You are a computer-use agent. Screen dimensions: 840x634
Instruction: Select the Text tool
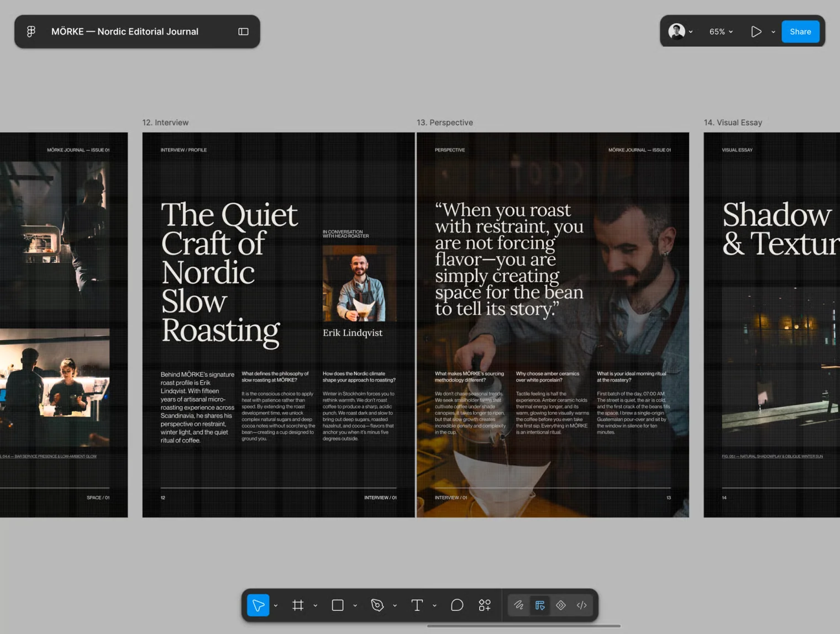tap(417, 605)
